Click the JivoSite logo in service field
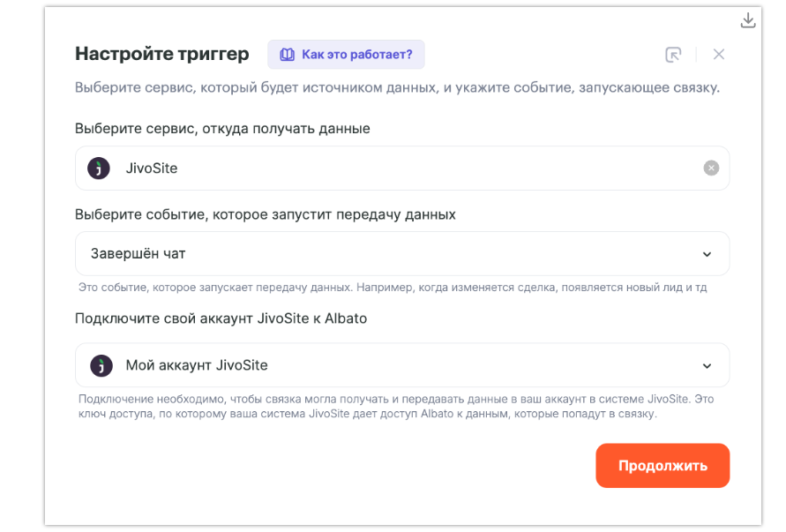The height and width of the screenshot is (532, 786). point(100,168)
